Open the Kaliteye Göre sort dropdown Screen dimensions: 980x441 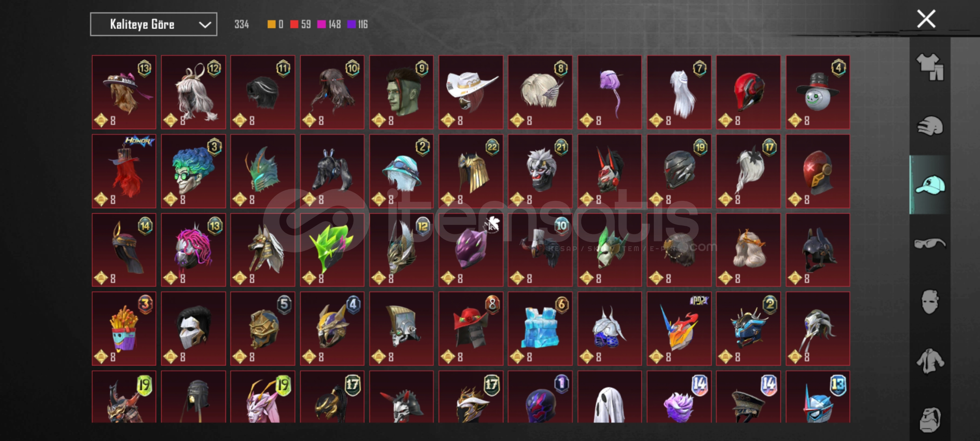(153, 24)
